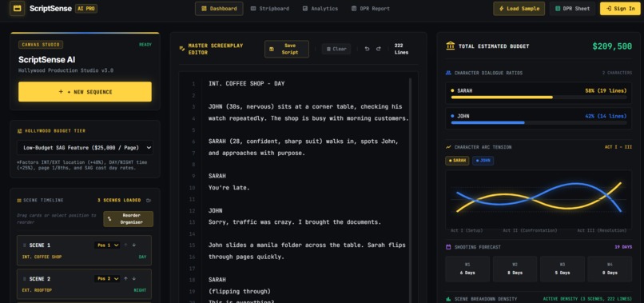Click the drag handle on Scene 2
The height and width of the screenshot is (303, 644).
coord(24,279)
